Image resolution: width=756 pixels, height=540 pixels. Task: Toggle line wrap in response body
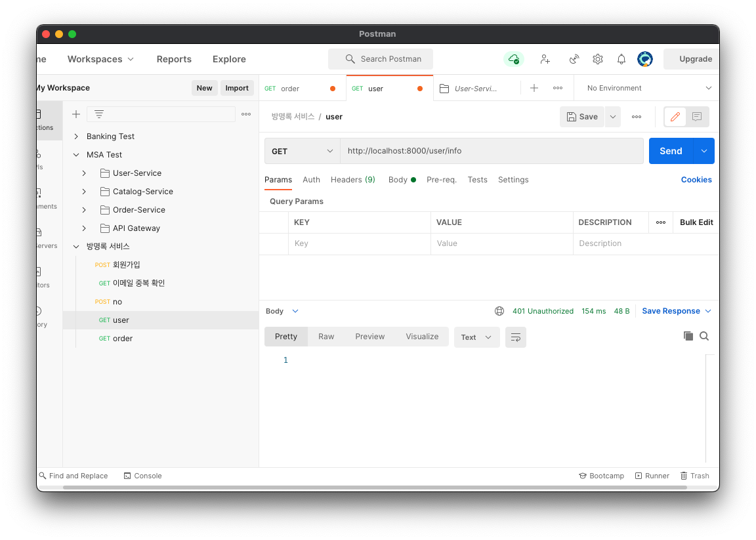[x=515, y=337]
